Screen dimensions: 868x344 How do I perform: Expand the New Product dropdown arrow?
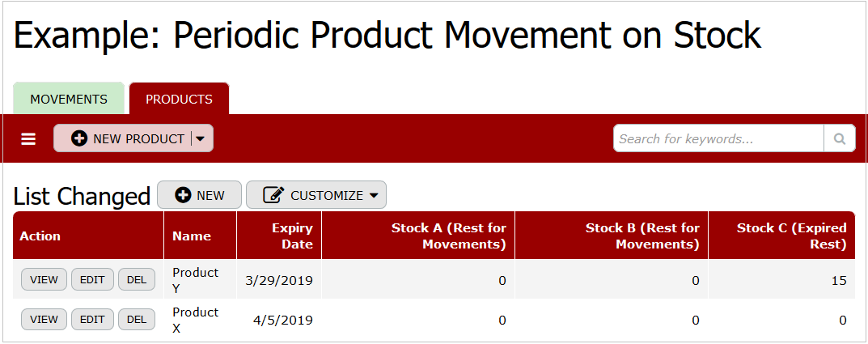pyautogui.click(x=201, y=138)
